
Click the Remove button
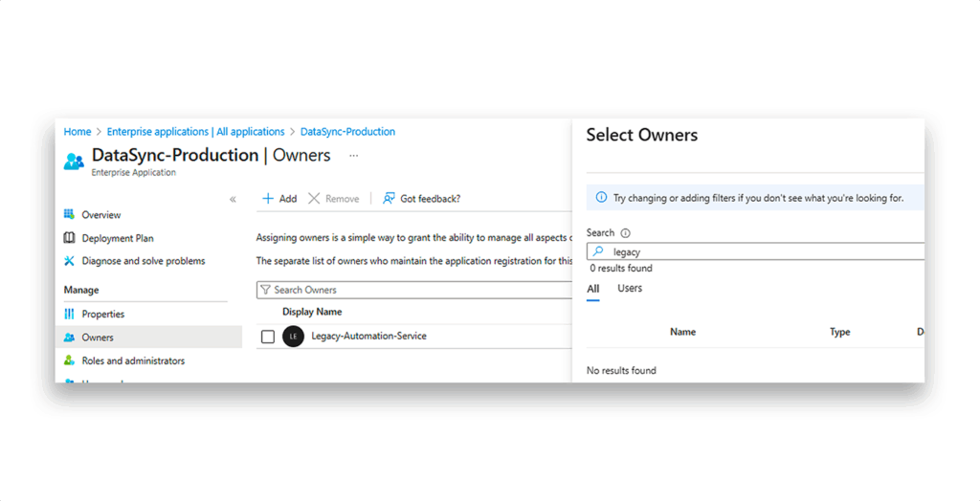point(334,199)
